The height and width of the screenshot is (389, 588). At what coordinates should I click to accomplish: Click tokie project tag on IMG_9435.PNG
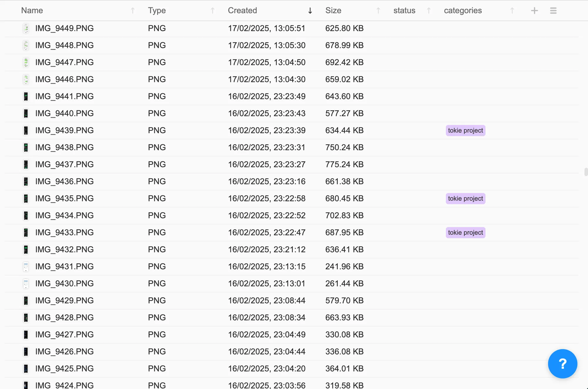click(x=465, y=199)
